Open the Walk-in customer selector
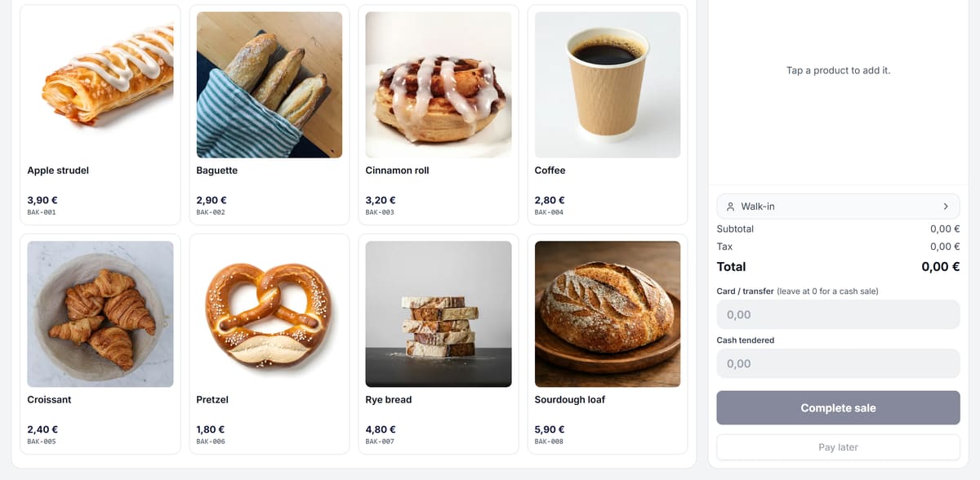Viewport: 980px width, 480px height. point(838,207)
